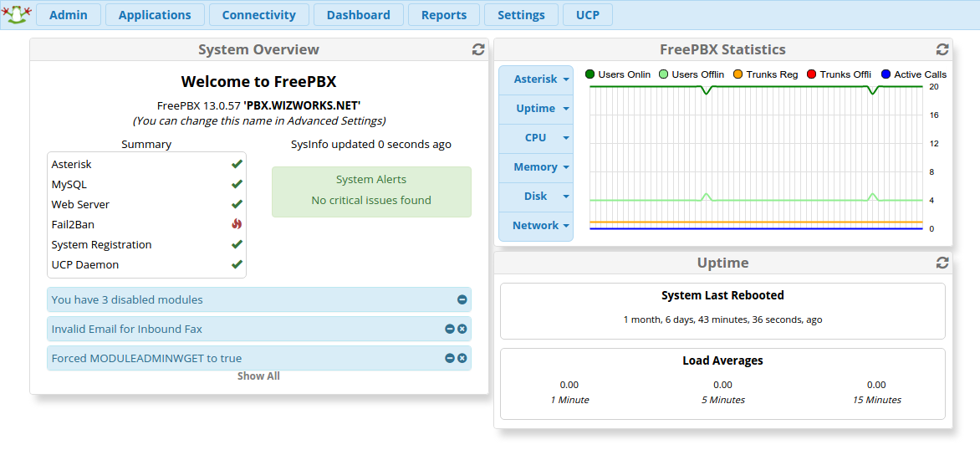Click the MySQL green checkmark status
Image resolution: width=980 pixels, height=455 pixels.
237,184
